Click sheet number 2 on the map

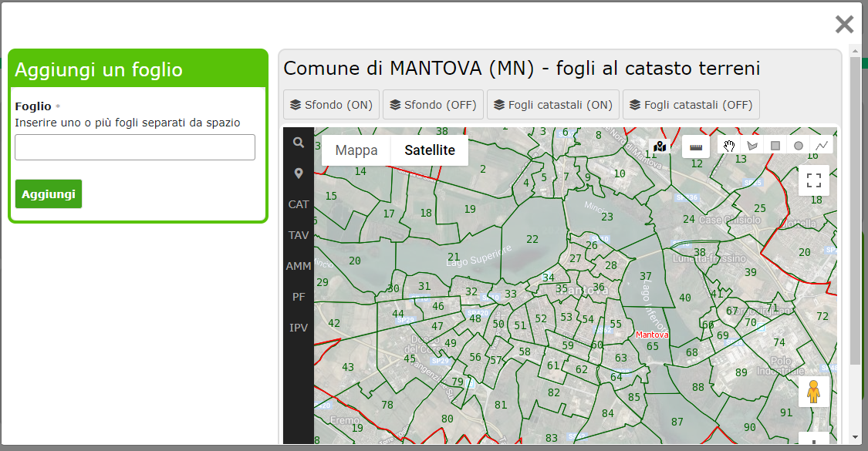[x=483, y=169]
